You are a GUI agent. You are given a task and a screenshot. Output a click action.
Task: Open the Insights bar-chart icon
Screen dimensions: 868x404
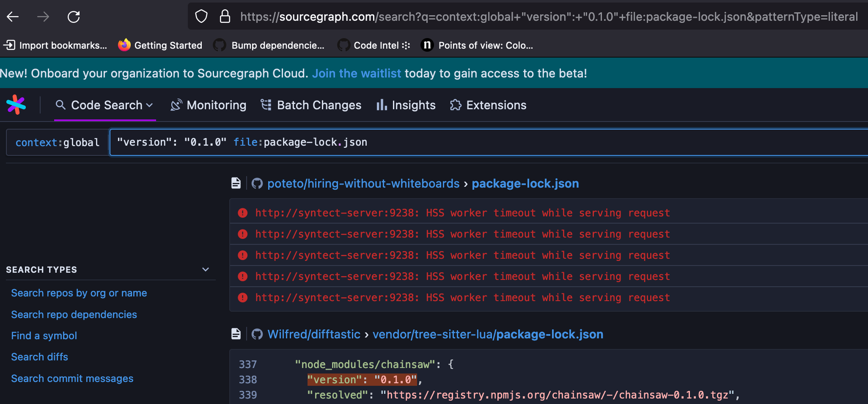coord(381,105)
